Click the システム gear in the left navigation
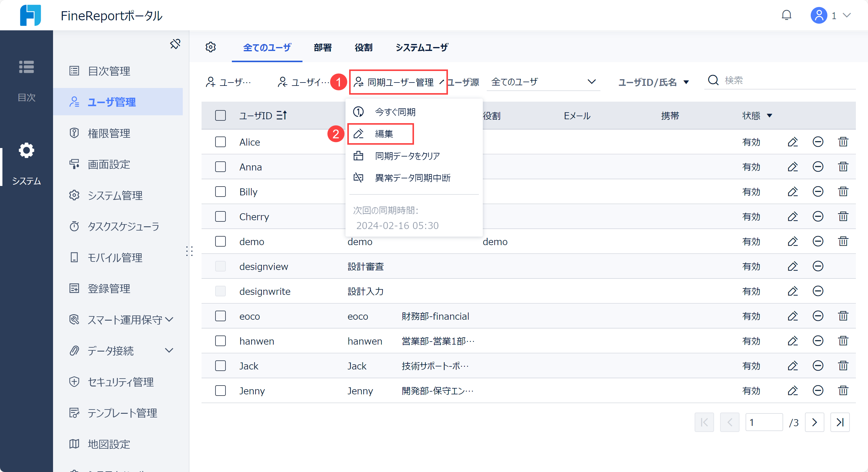The height and width of the screenshot is (472, 868). (26, 150)
